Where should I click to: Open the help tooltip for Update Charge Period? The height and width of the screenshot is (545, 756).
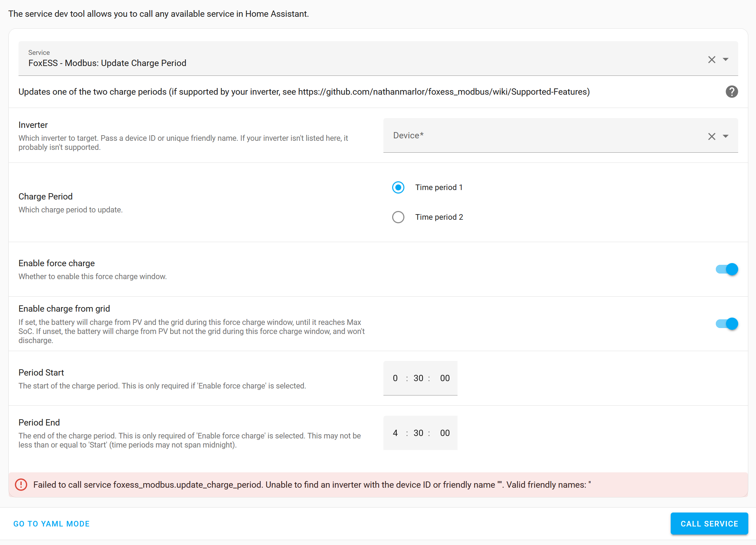732,92
